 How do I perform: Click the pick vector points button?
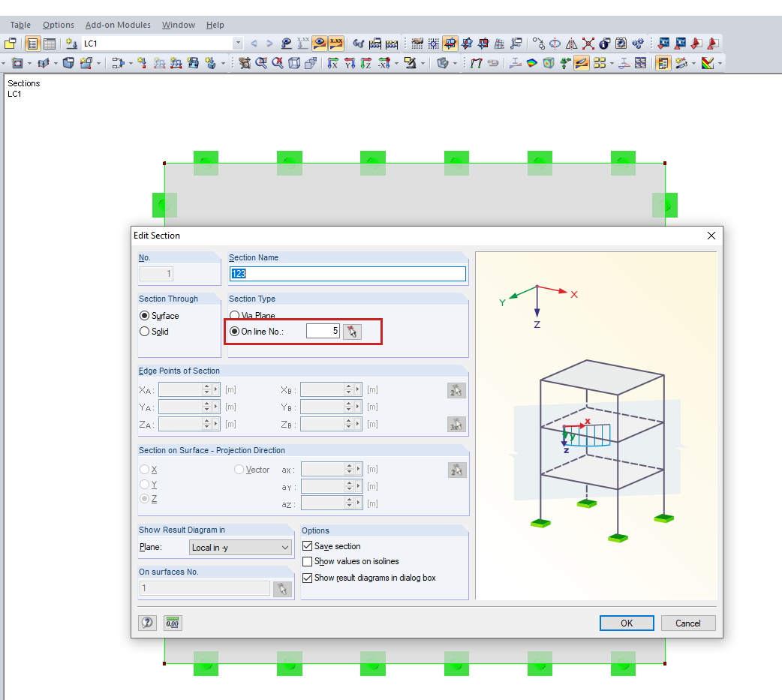[457, 470]
